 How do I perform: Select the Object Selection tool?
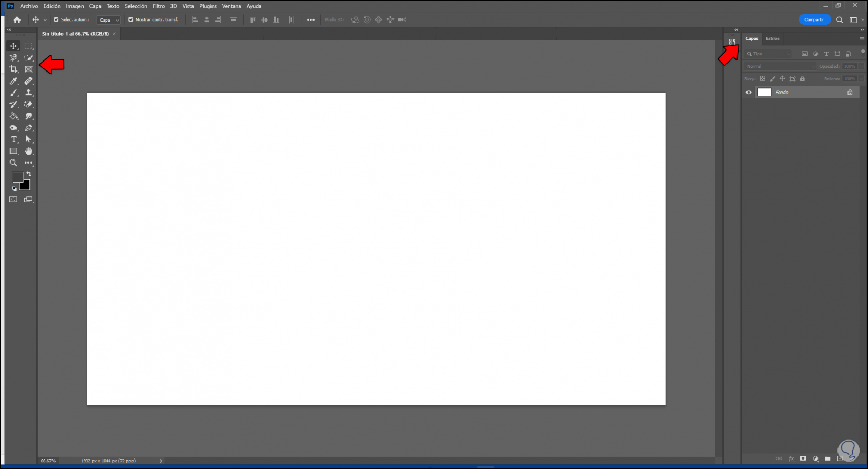pyautogui.click(x=14, y=58)
